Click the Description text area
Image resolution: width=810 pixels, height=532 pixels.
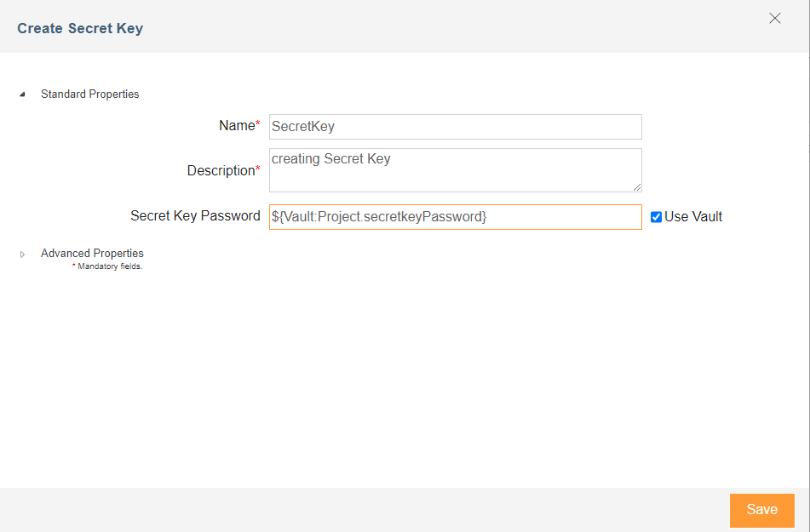point(455,170)
